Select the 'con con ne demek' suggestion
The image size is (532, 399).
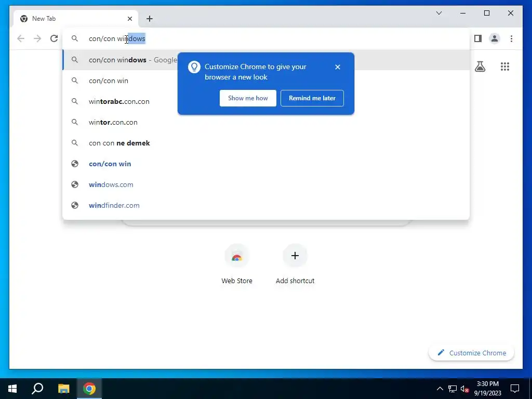coord(266,143)
